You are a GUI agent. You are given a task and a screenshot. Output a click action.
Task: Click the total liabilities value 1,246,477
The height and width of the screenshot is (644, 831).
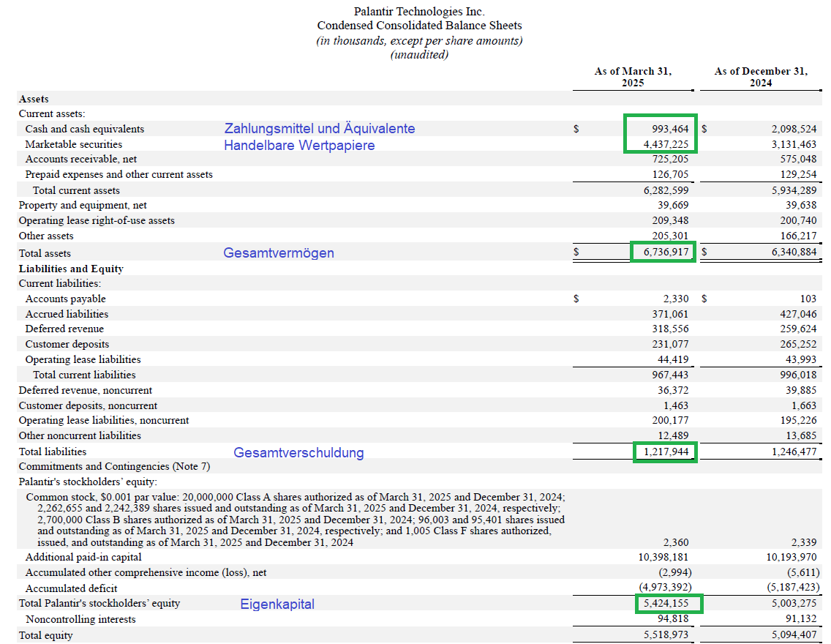794,452
